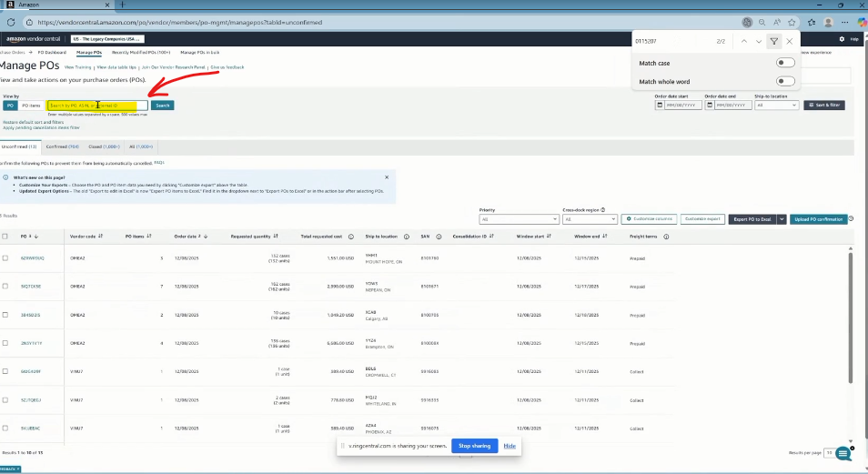Show info for Freight terms column

(x=666, y=237)
